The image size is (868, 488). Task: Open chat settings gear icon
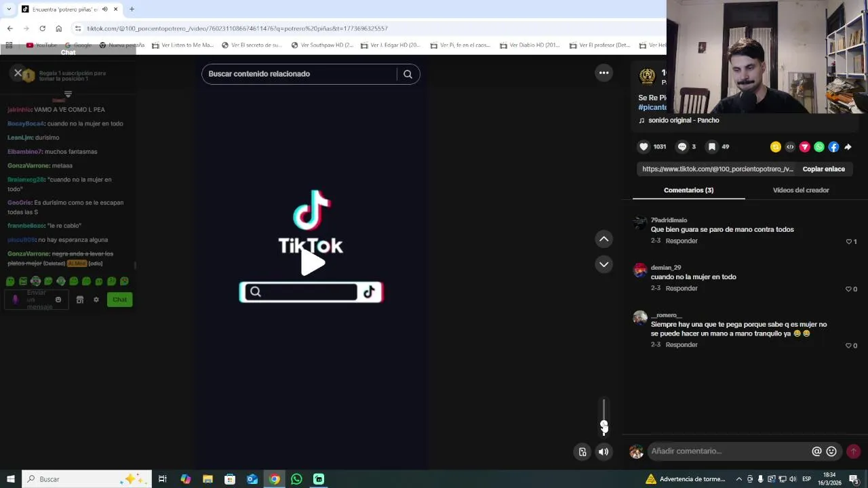coord(96,300)
